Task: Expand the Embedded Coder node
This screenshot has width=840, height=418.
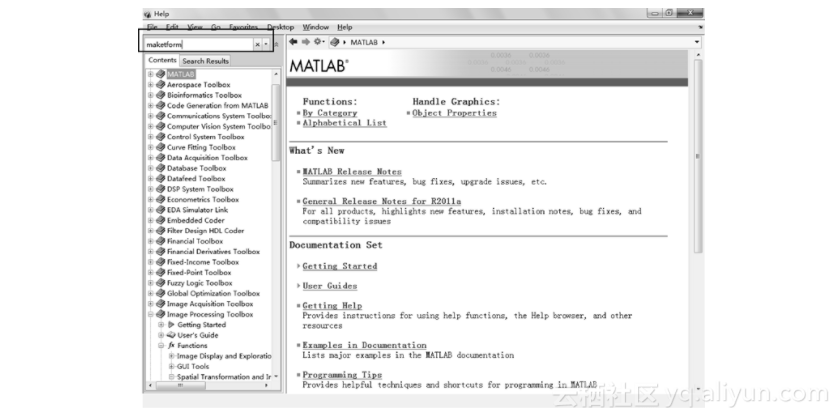Action: click(151, 220)
